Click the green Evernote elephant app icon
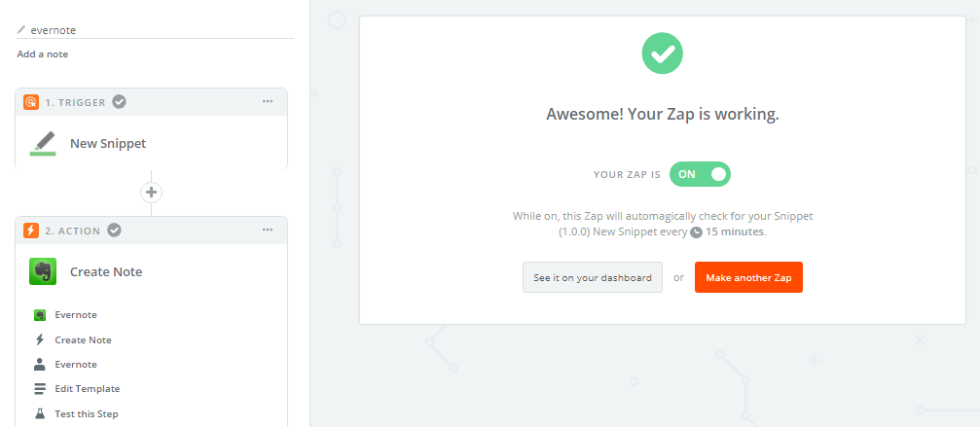Screen dimensions: 980x427 point(42,271)
